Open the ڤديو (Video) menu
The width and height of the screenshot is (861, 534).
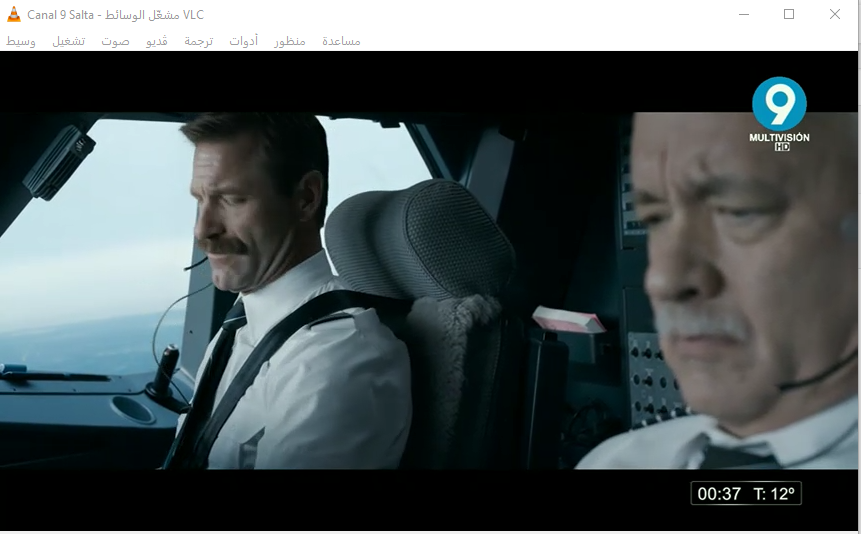tap(156, 41)
